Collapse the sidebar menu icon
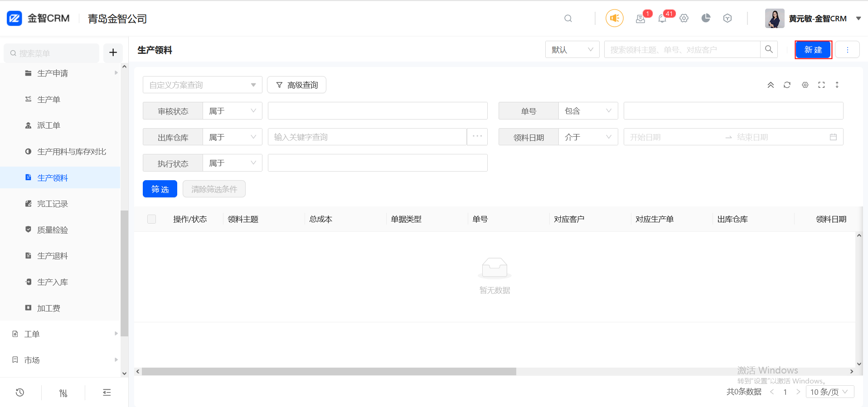This screenshot has height=407, width=868. [x=107, y=393]
